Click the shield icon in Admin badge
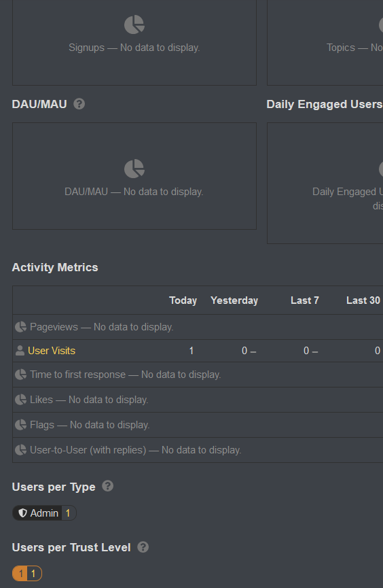The width and height of the screenshot is (383, 588). [x=23, y=513]
